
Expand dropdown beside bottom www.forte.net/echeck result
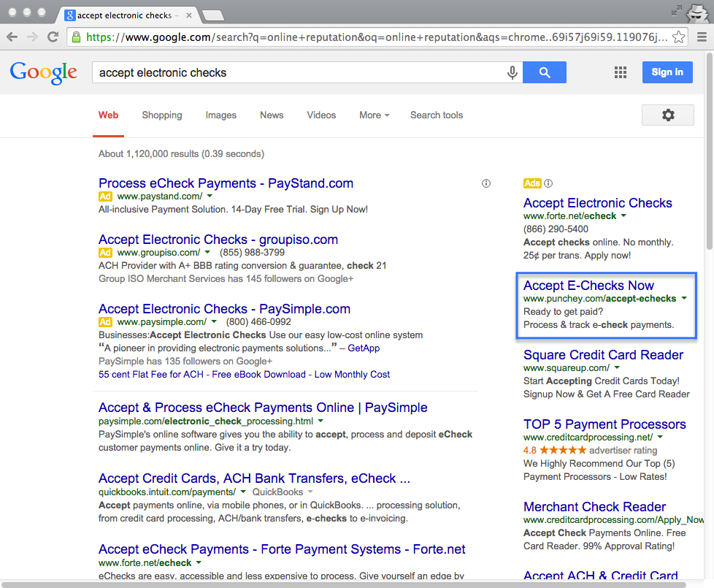pos(199,563)
